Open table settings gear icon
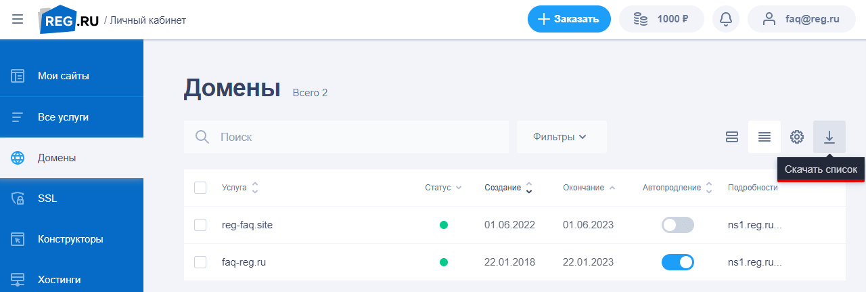This screenshot has height=292, width=868. [797, 137]
